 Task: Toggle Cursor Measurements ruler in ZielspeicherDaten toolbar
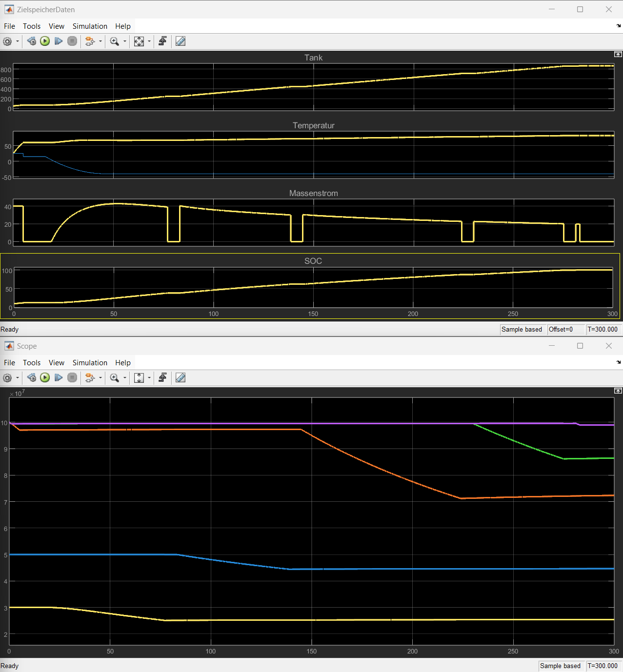tap(181, 41)
